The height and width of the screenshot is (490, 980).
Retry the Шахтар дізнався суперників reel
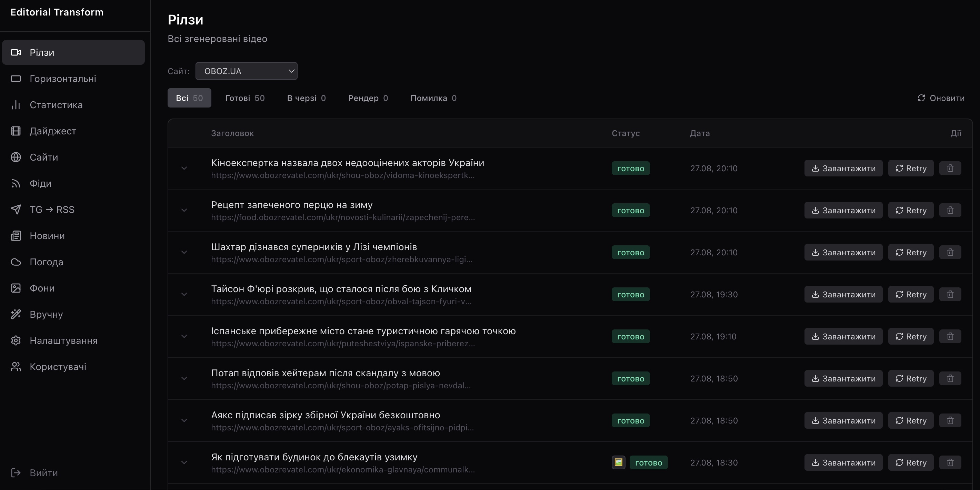(911, 253)
